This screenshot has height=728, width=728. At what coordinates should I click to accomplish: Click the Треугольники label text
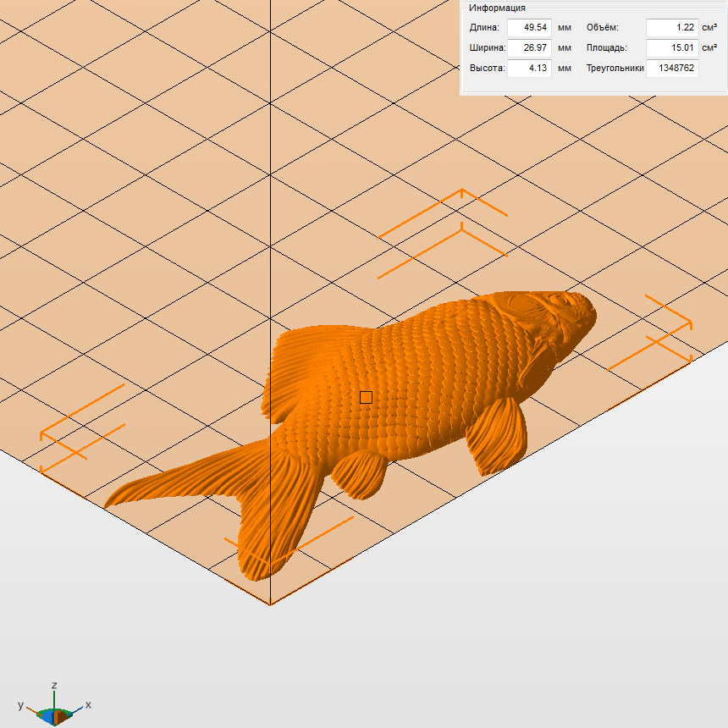(x=615, y=68)
